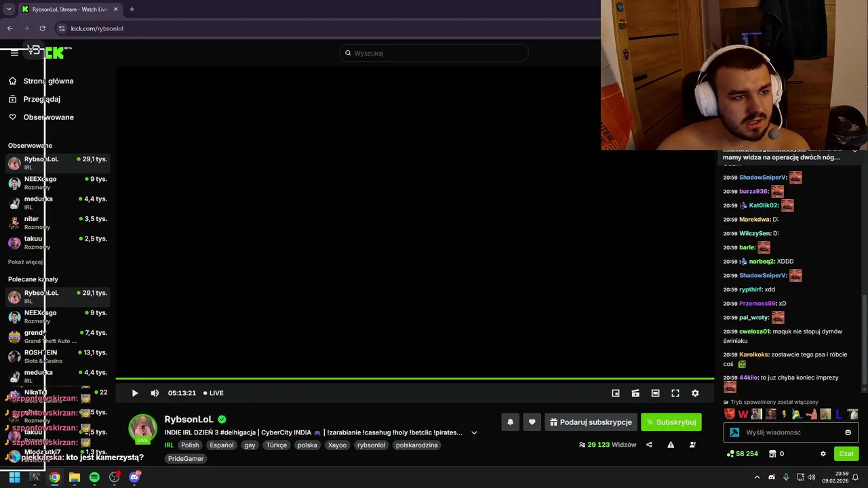Enter fullscreen on the player

coord(675,393)
